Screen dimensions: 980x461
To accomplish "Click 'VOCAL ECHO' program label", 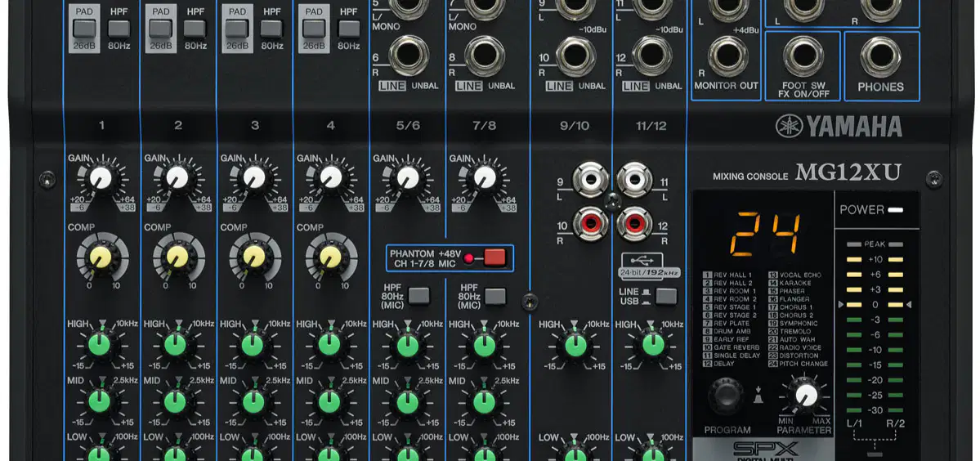I will coord(800,275).
